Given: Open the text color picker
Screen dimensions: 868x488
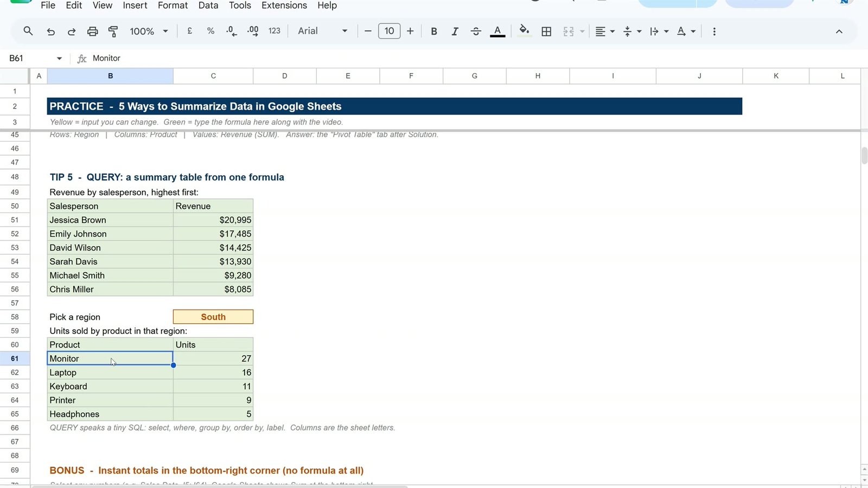Looking at the screenshot, I should 497,31.
